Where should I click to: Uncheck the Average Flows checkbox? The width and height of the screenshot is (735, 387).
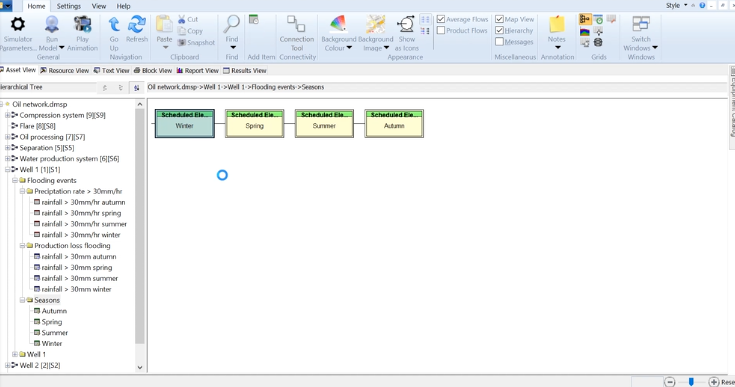pos(441,19)
